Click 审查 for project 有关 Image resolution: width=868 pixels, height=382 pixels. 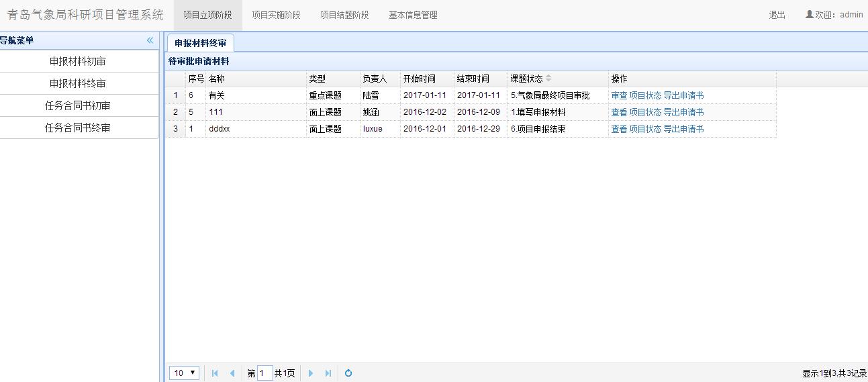click(619, 95)
